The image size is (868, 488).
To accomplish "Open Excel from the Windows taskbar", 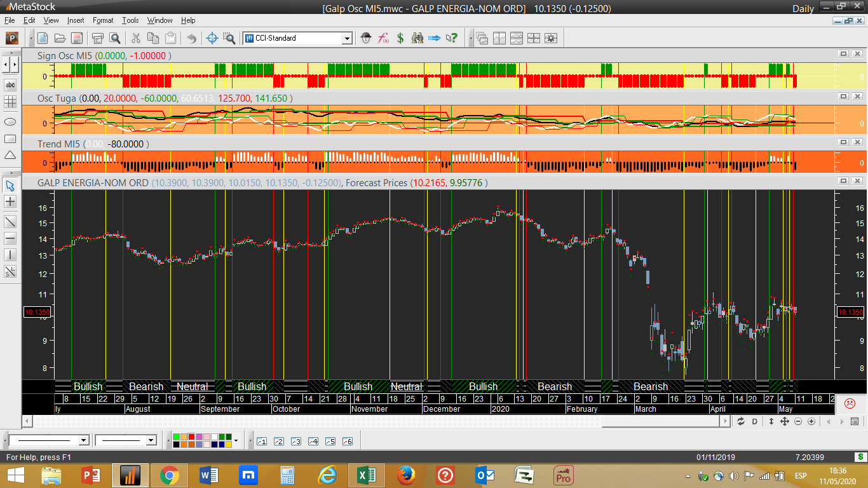I will pos(366,475).
